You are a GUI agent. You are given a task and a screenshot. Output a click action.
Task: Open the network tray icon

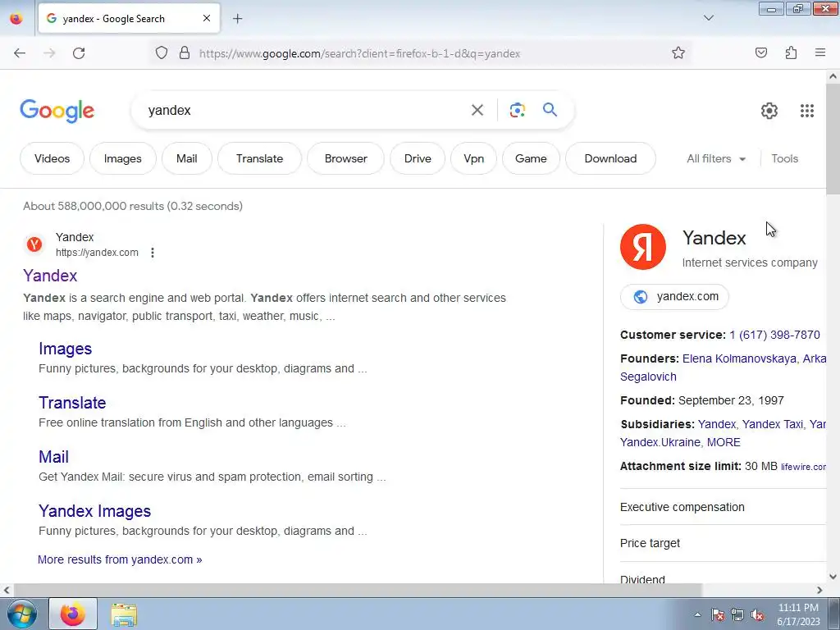click(x=737, y=614)
